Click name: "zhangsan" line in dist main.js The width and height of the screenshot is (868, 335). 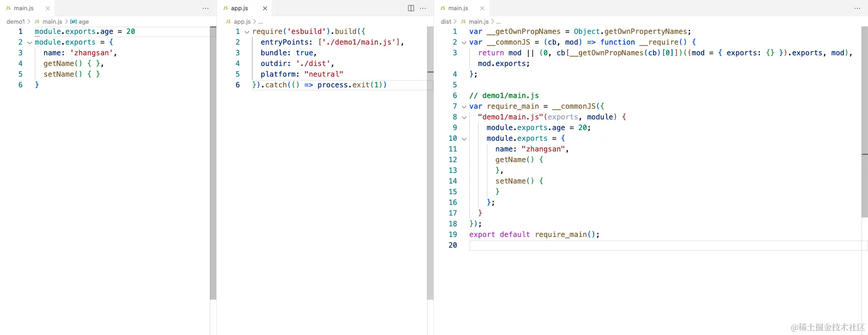(532, 149)
